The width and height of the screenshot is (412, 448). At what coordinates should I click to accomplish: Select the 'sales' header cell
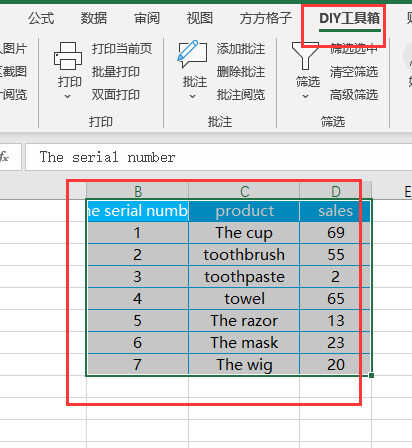335,211
